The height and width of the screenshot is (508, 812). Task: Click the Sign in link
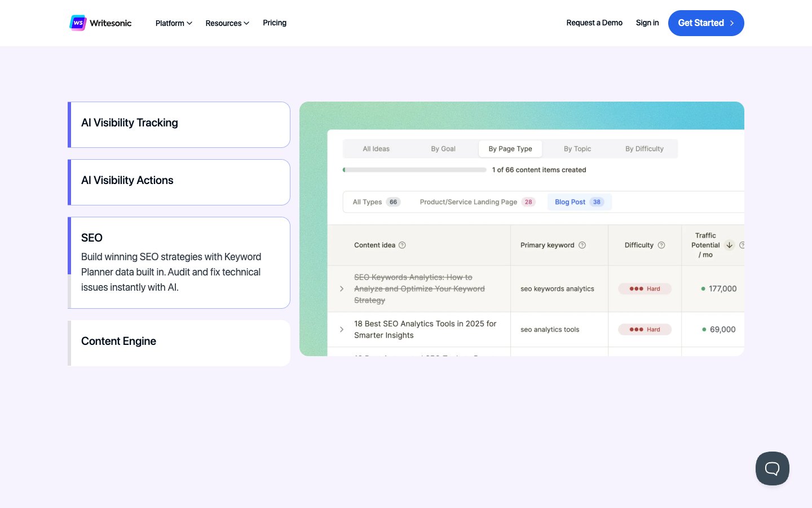pos(647,23)
